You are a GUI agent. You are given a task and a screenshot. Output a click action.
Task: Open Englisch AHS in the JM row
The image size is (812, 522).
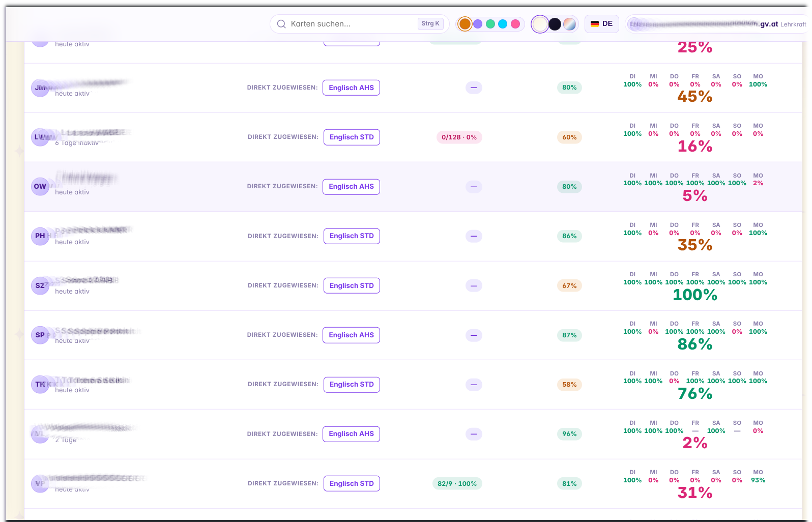351,88
